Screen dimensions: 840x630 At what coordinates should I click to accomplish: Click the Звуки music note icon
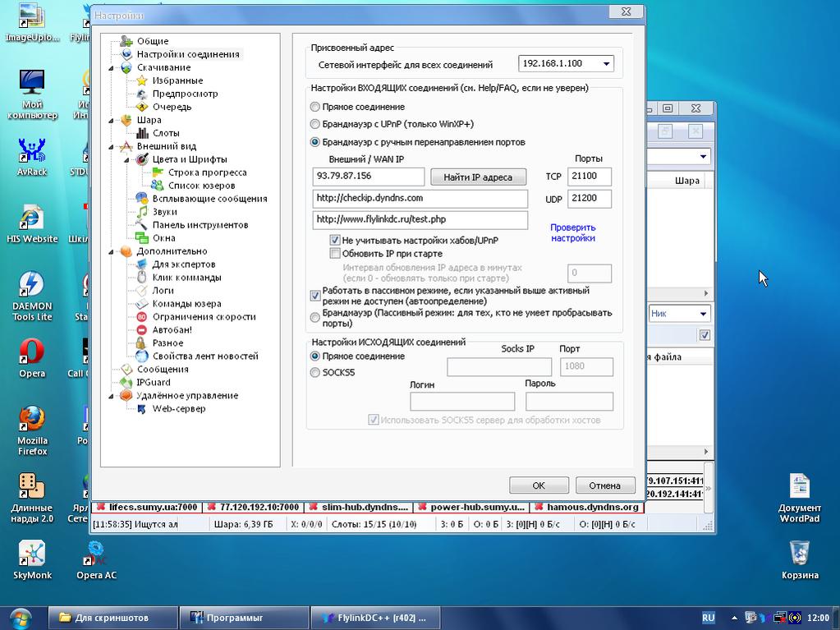(142, 212)
